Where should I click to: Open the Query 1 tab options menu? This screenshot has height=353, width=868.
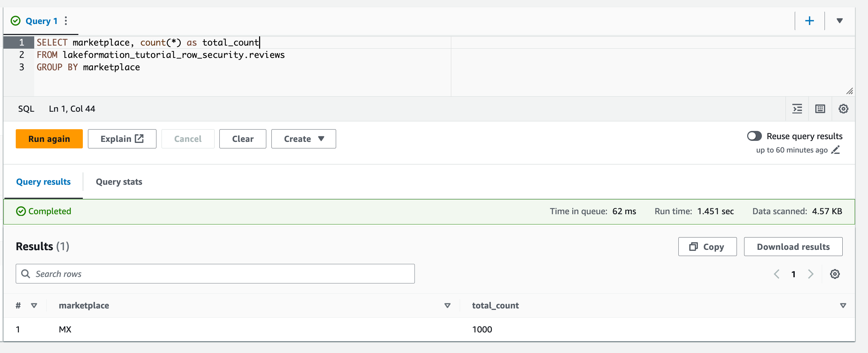66,21
